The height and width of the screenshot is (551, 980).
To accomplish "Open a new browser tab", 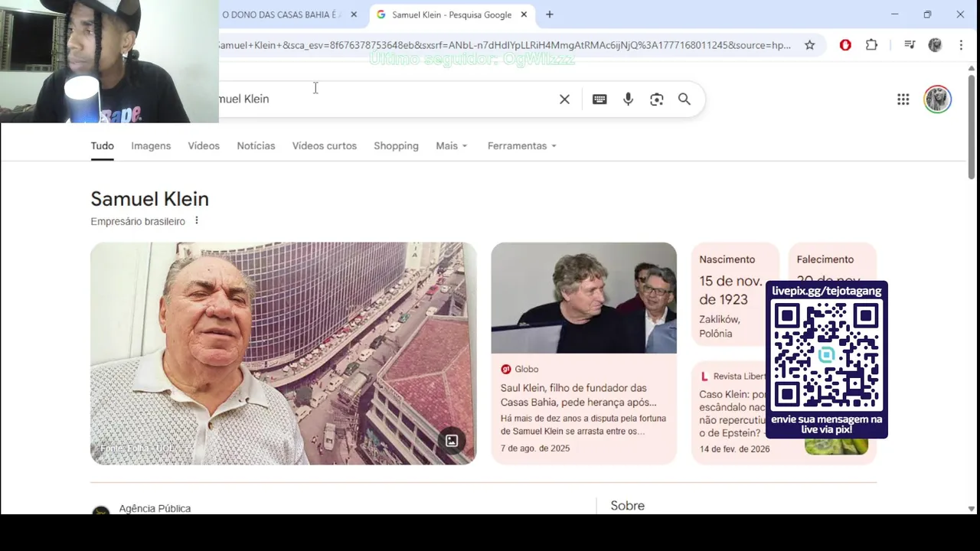I will tap(549, 15).
